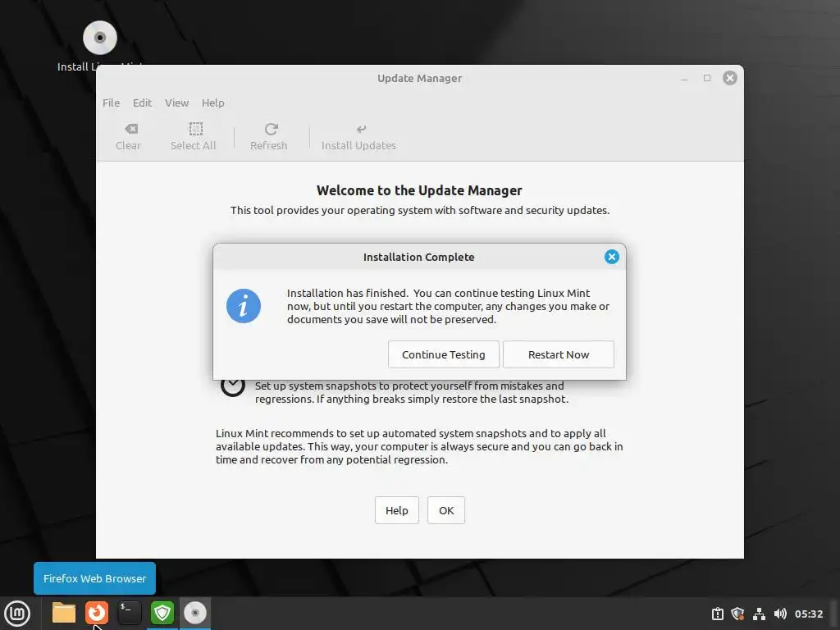Click the Installation Complete dialog title
This screenshot has width=840, height=630.
[x=418, y=257]
